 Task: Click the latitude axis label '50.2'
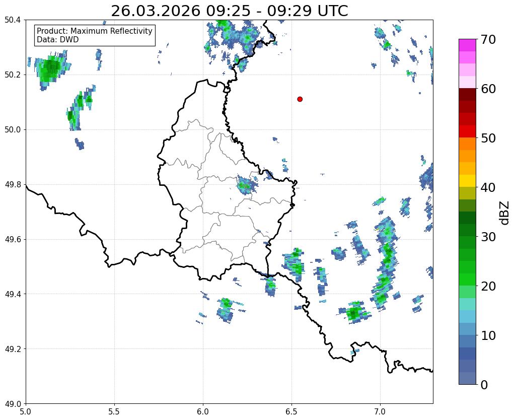click(13, 75)
